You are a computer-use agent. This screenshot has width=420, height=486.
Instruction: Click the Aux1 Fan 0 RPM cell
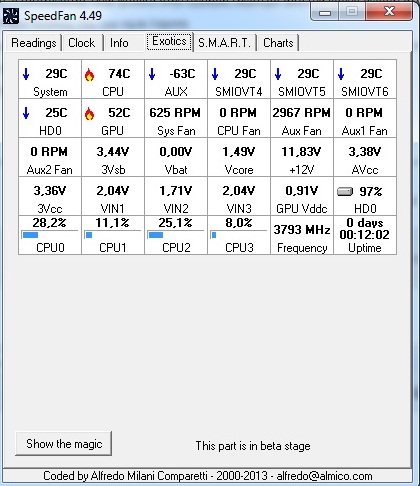365,118
